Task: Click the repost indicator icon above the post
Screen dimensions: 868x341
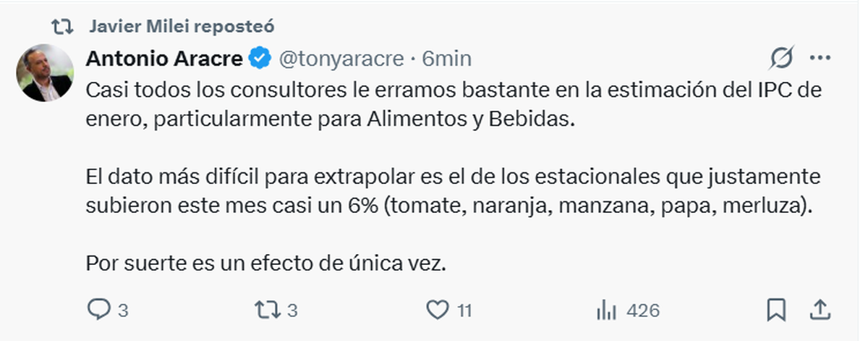Action: coord(63,26)
